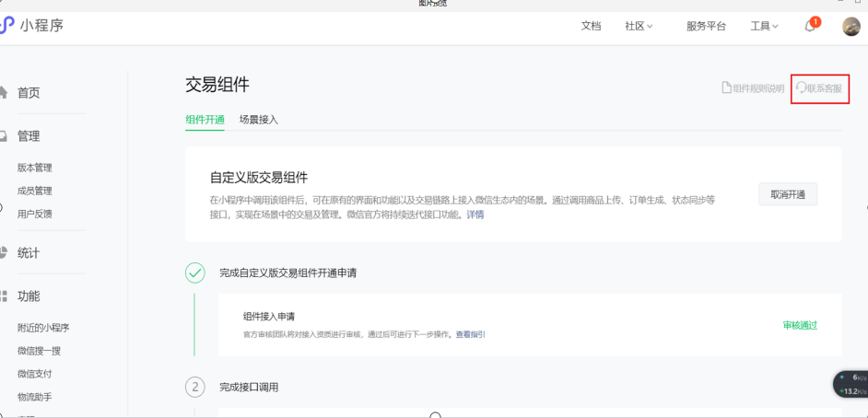This screenshot has height=418, width=868.
Task: Click the 审核通过 status text
Action: (x=800, y=325)
